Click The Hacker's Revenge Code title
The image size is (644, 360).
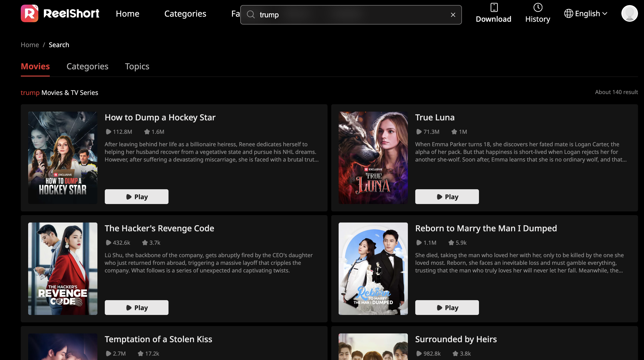[x=159, y=228]
